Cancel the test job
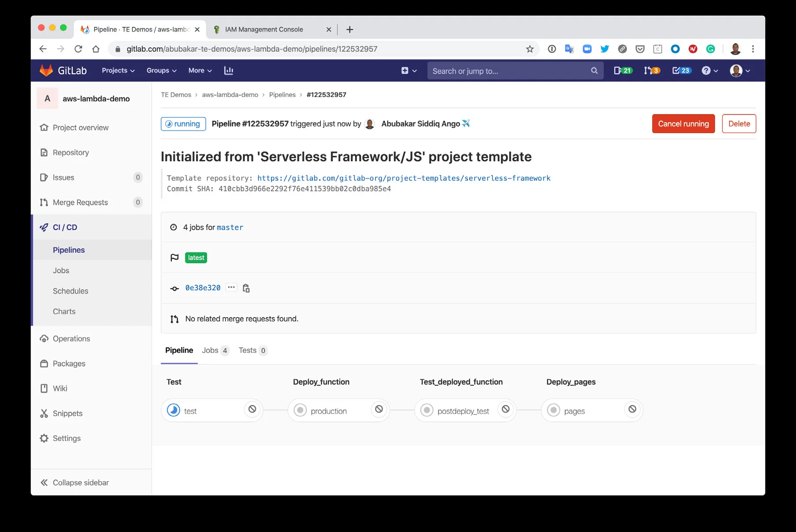The width and height of the screenshot is (796, 532). point(252,410)
